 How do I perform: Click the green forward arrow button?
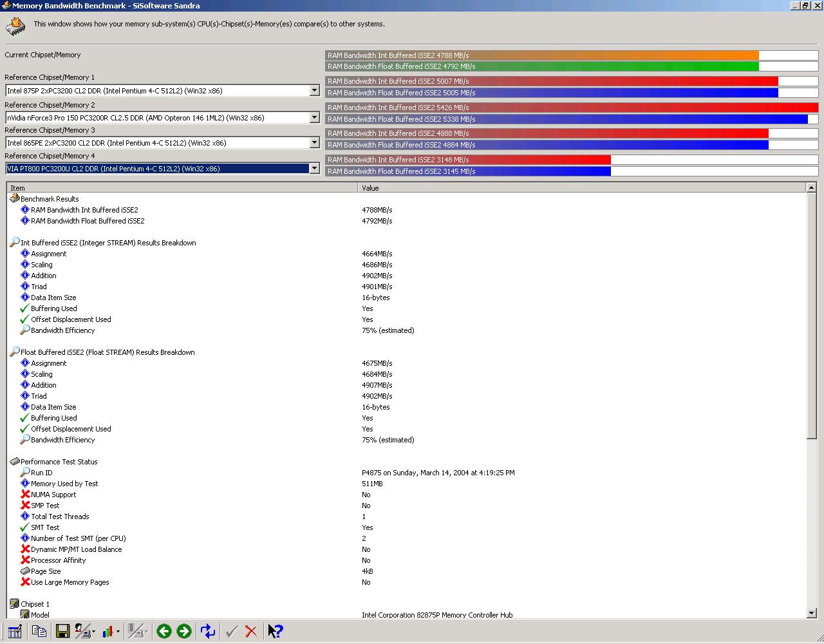point(184,632)
